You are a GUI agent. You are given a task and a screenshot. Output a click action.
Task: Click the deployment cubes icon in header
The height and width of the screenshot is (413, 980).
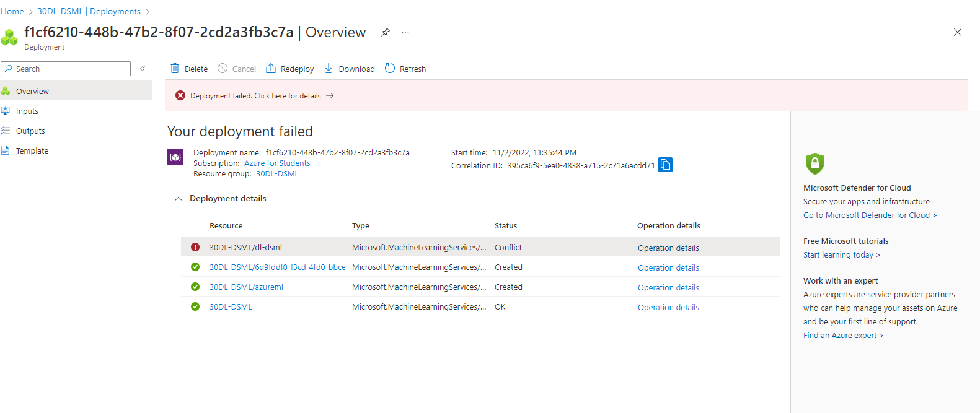pos(9,37)
